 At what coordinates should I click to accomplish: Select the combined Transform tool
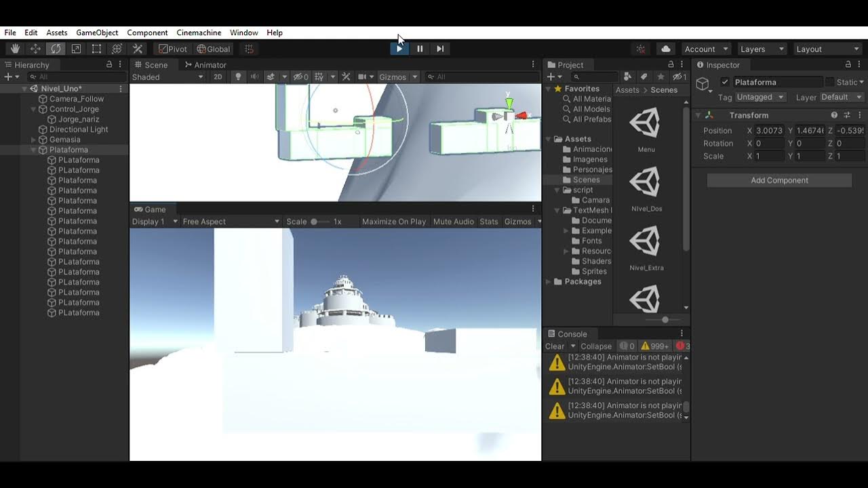pyautogui.click(x=117, y=49)
